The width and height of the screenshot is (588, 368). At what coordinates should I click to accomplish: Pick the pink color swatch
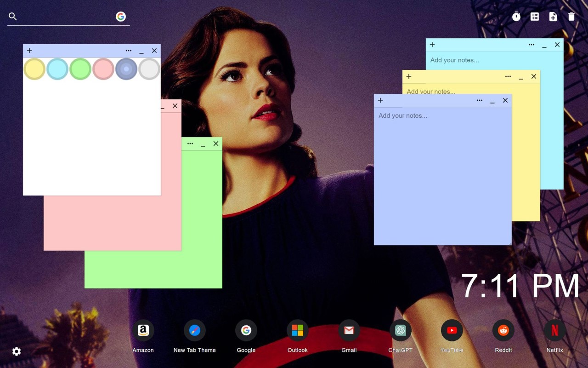pos(103,69)
